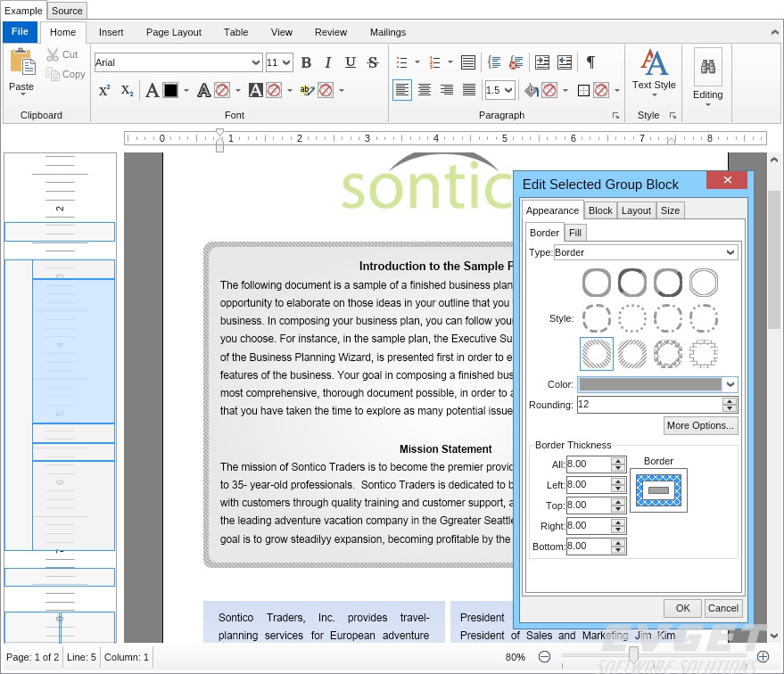This screenshot has width=784, height=674.
Task: Open the line spacing dropdown
Action: pos(508,90)
